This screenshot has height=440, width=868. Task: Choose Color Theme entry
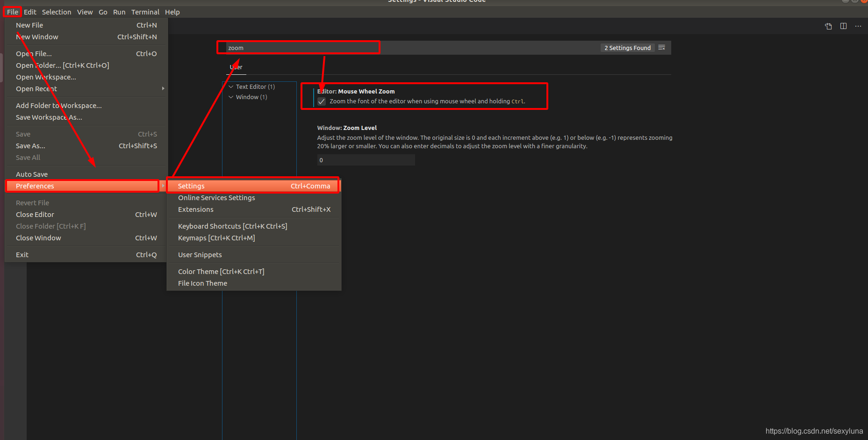point(254,272)
